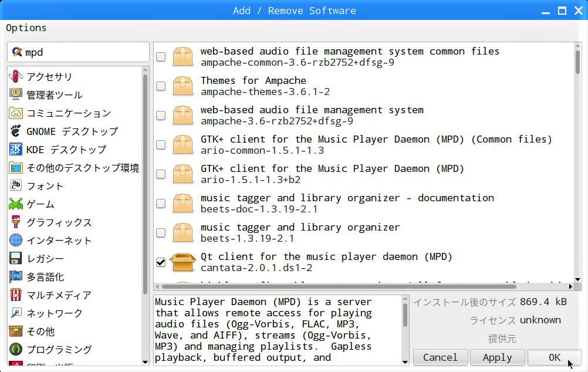
Task: Select the プログラミング category label
Action: tap(59, 350)
